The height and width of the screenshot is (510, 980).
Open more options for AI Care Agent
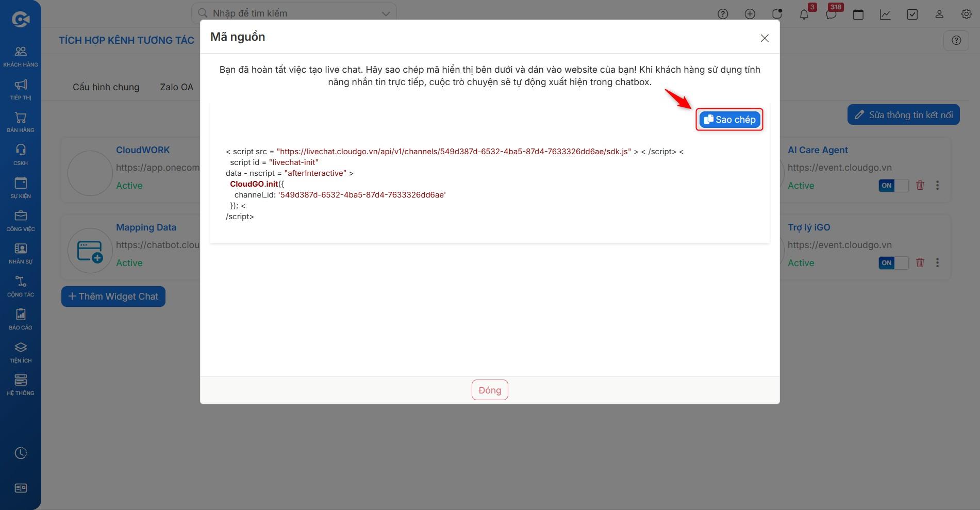point(938,185)
